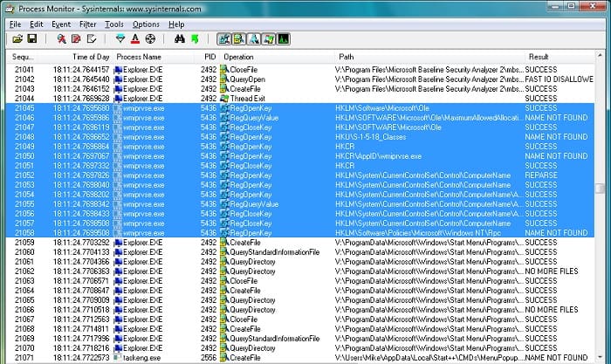Click the HKU\S-1-5-18_Classes path
This screenshot has width=611, height=364.
point(371,137)
